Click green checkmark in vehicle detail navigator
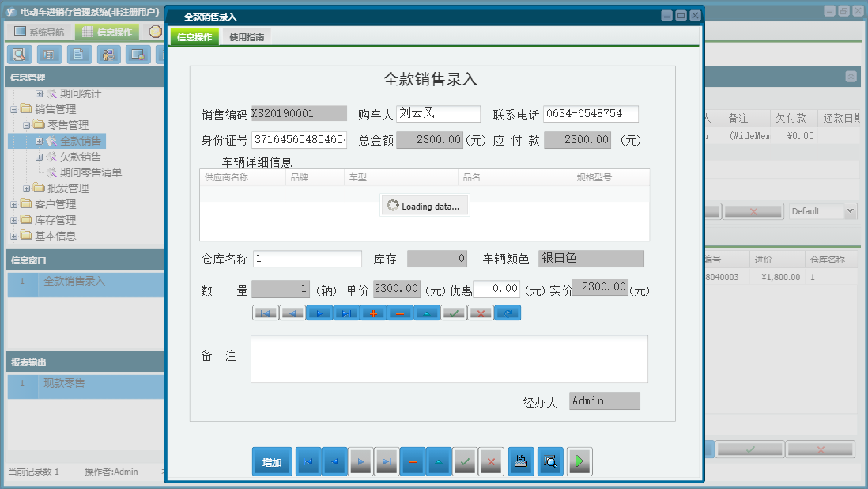 point(454,313)
